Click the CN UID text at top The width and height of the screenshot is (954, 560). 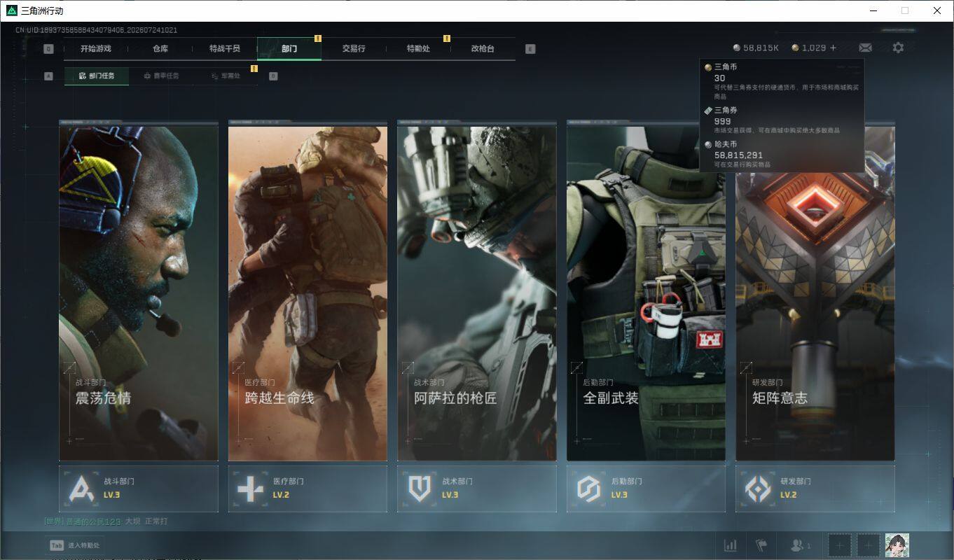click(x=96, y=30)
